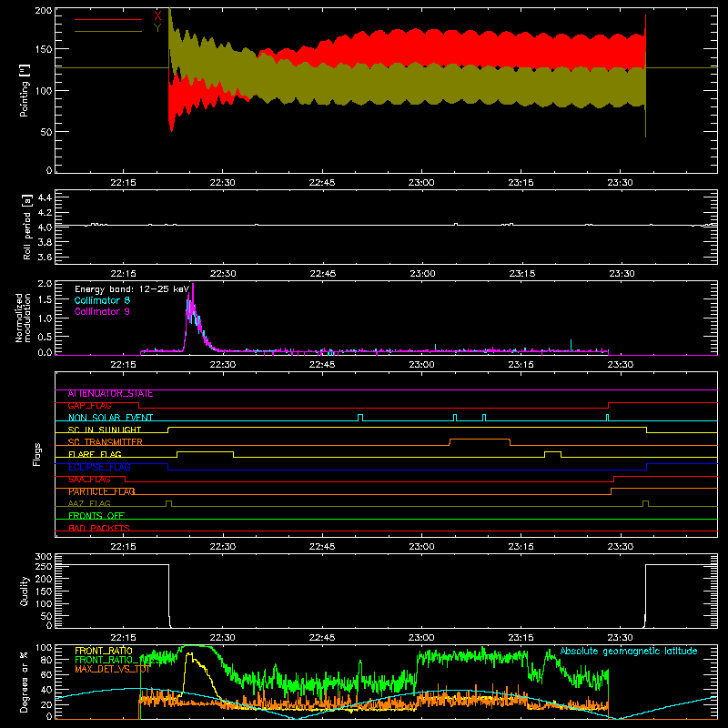Click the blue ECLIPSE_FLAG label
This screenshot has width=728, height=728.
click(x=99, y=467)
